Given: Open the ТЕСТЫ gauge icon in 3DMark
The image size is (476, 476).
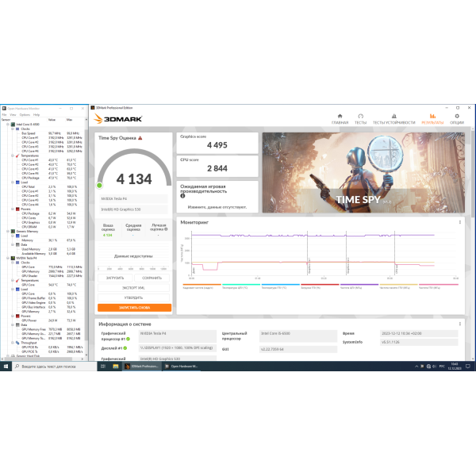Looking at the screenshot, I should click(360, 116).
